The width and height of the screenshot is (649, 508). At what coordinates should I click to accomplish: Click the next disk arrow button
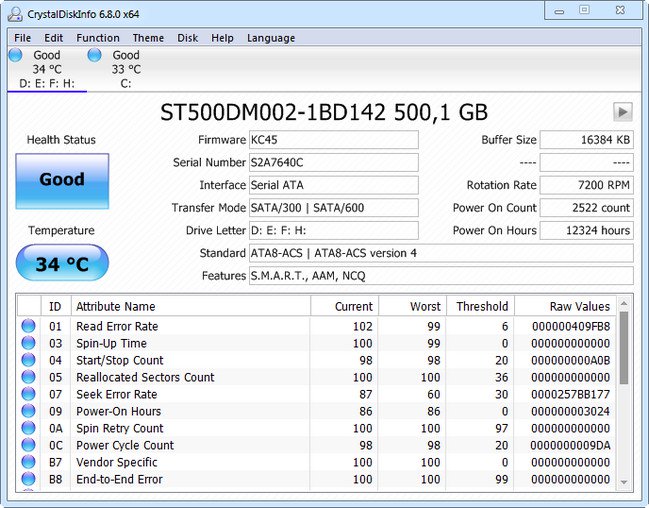click(622, 111)
